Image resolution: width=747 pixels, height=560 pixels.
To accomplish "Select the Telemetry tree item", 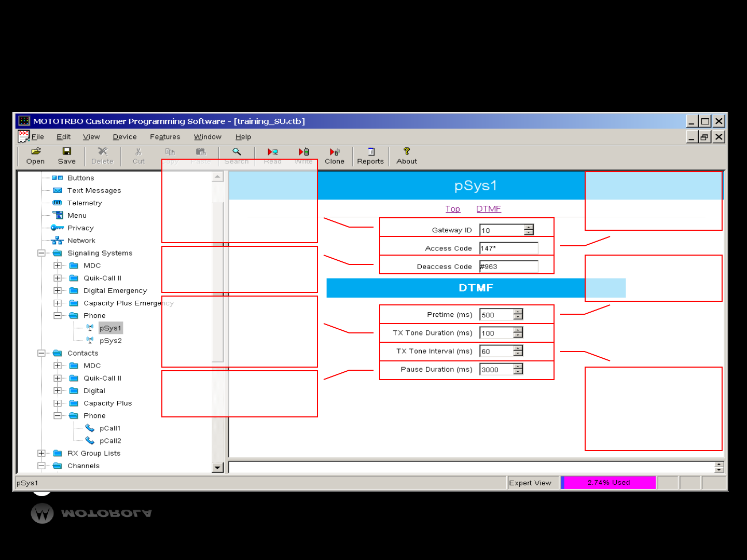I will pyautogui.click(x=85, y=203).
